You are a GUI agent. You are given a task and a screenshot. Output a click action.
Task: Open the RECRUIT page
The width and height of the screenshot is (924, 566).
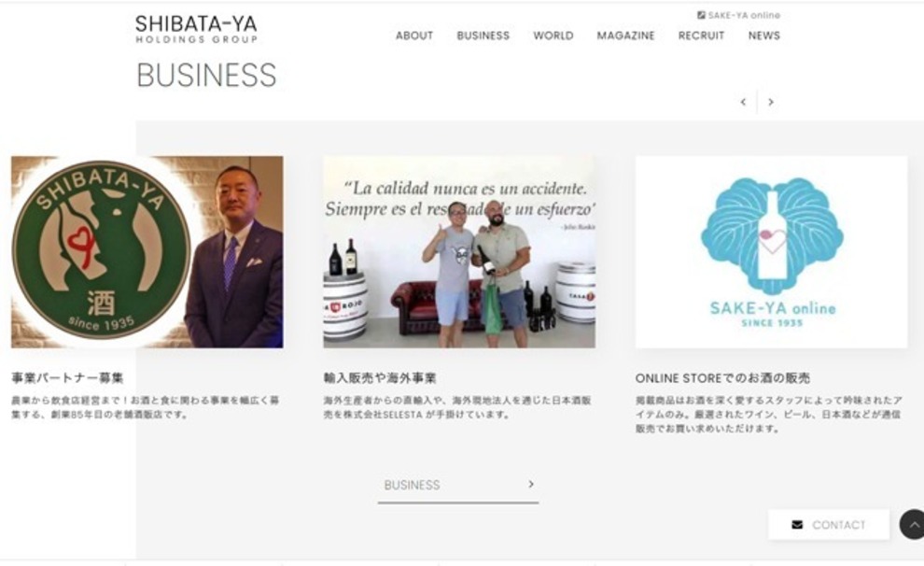pos(701,35)
